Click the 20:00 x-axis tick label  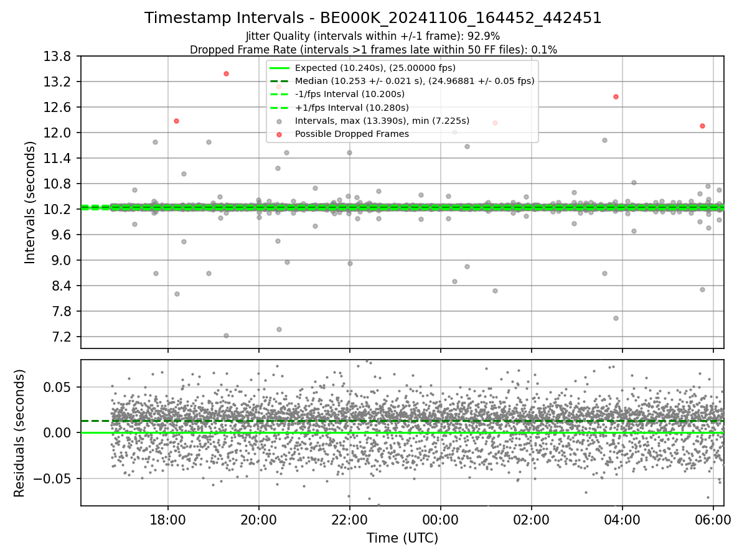(x=258, y=520)
